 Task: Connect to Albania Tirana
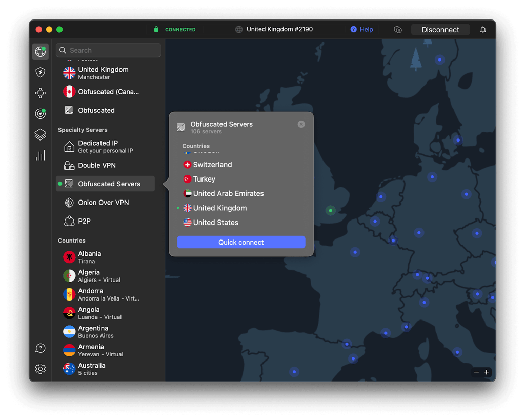(x=106, y=257)
